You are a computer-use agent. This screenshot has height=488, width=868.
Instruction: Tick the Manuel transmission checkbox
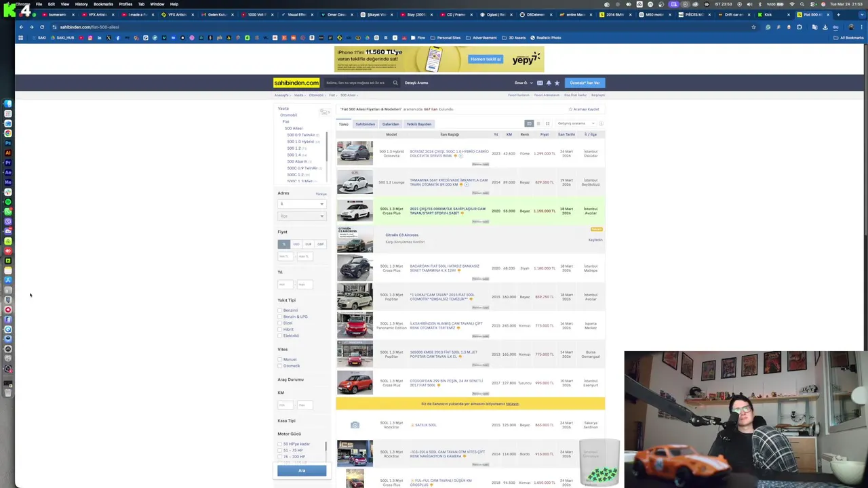point(279,359)
